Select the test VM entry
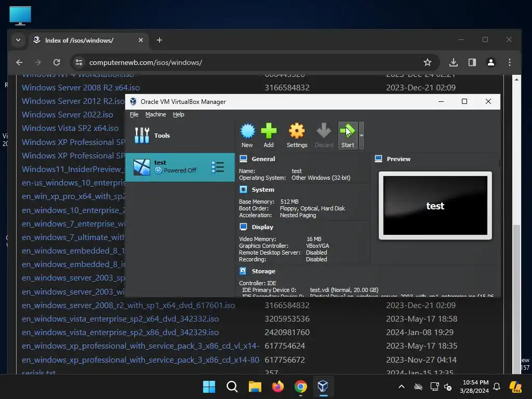 click(180, 167)
